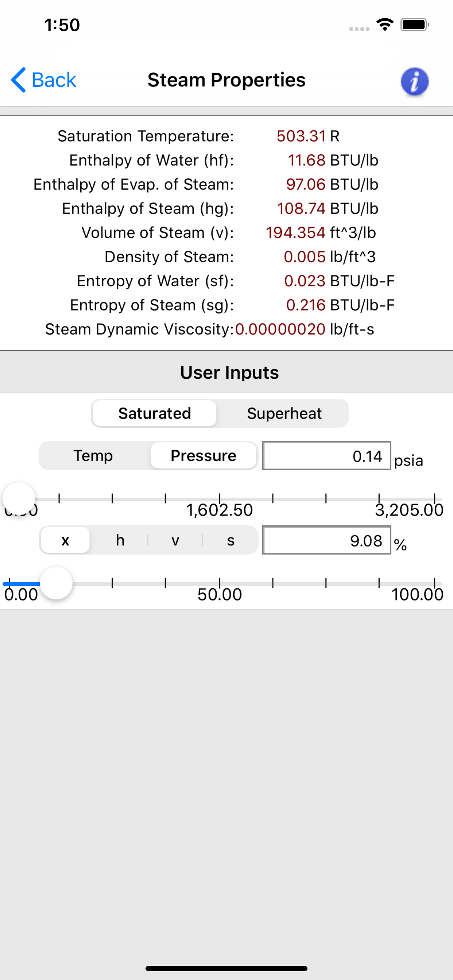This screenshot has width=453, height=980.
Task: Click the pressure field showing 0.14
Action: point(326,455)
